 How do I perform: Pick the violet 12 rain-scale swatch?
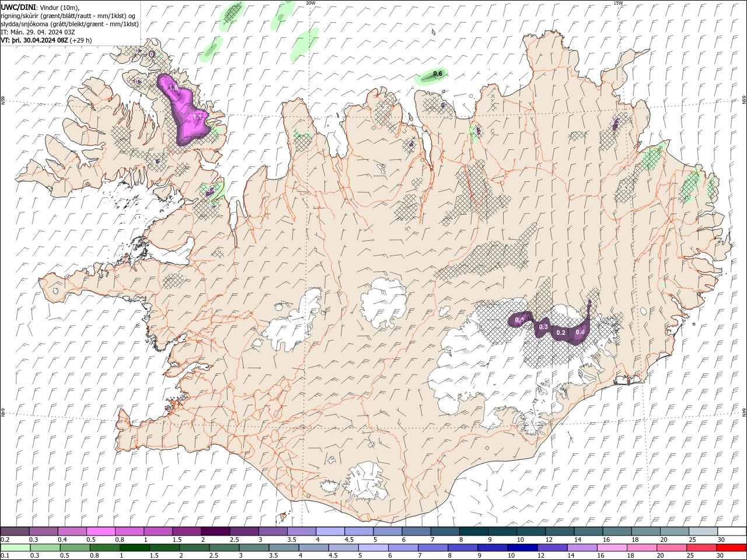(551, 548)
